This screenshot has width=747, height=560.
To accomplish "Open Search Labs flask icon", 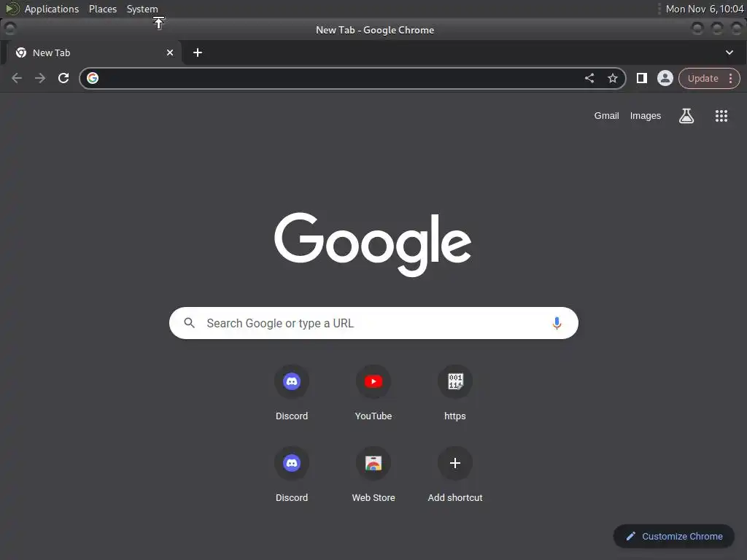I will (x=686, y=116).
